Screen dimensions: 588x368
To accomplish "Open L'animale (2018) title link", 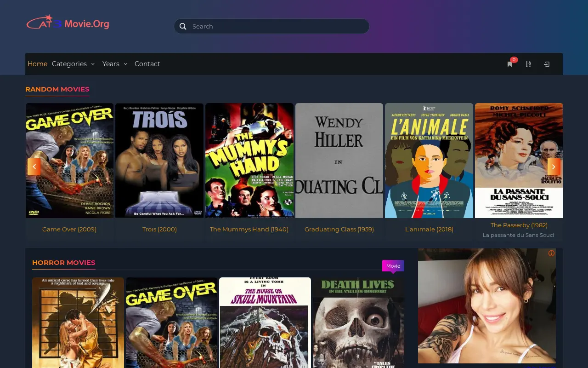I will click(x=429, y=229).
